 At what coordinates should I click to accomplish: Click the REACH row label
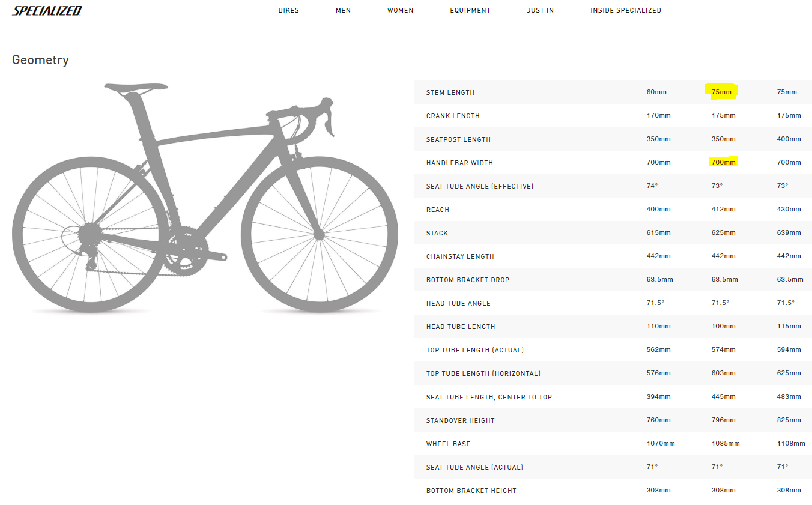437,210
